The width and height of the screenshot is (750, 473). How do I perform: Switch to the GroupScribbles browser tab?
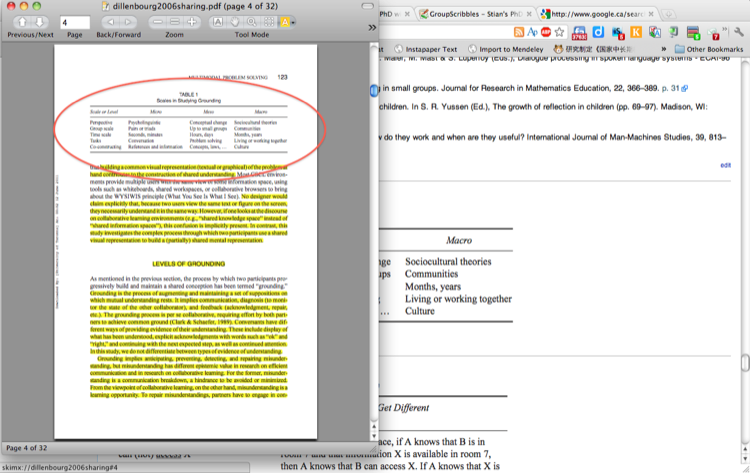475,14
